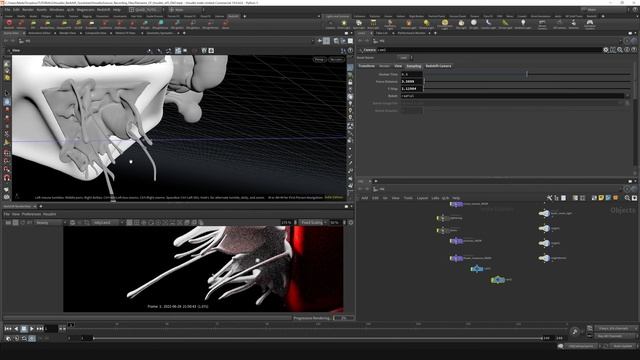
Task: Adjust the F-Stop slider
Action: (527, 89)
